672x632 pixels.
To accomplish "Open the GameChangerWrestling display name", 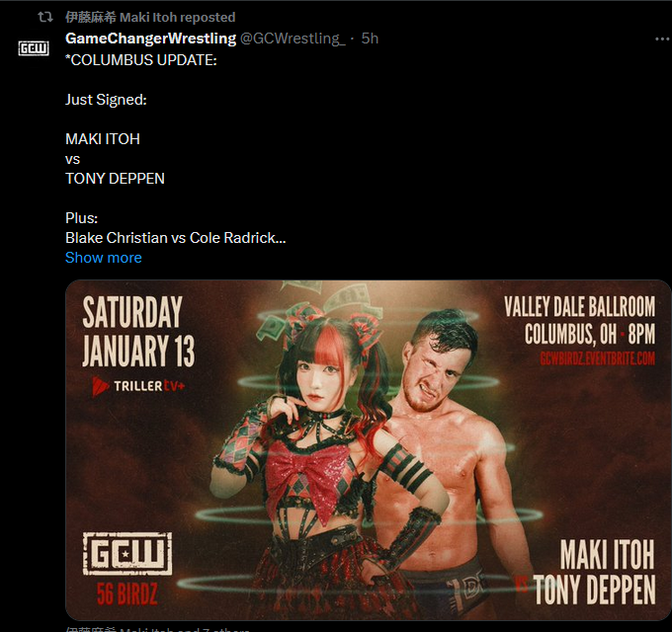I will tap(150, 39).
